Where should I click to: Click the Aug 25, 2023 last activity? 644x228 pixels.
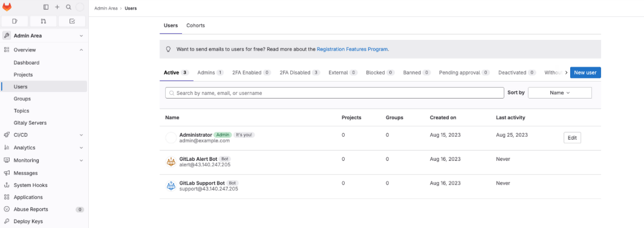512,135
